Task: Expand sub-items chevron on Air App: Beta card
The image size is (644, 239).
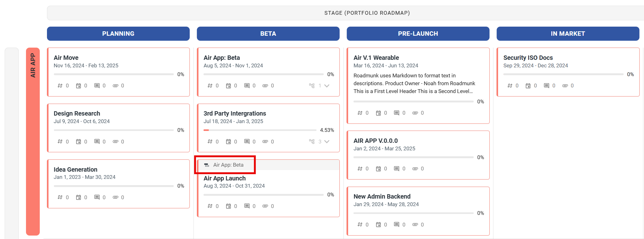Action: point(327,86)
